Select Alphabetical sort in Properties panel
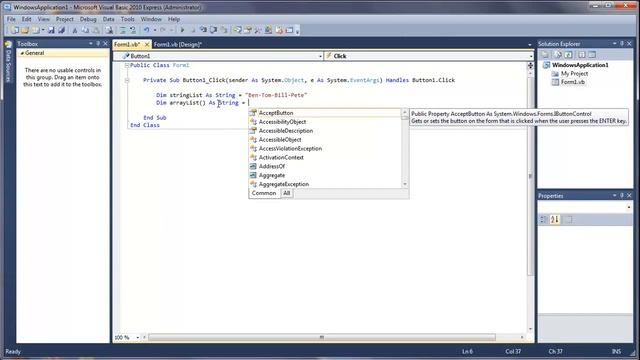The width and height of the screenshot is (640, 360). 555,220
